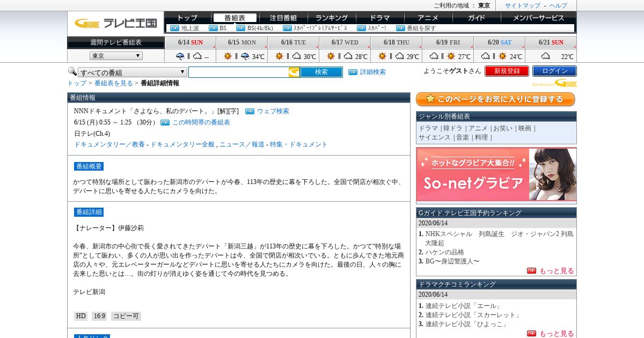Open the BS sub-navigation link

223,28
